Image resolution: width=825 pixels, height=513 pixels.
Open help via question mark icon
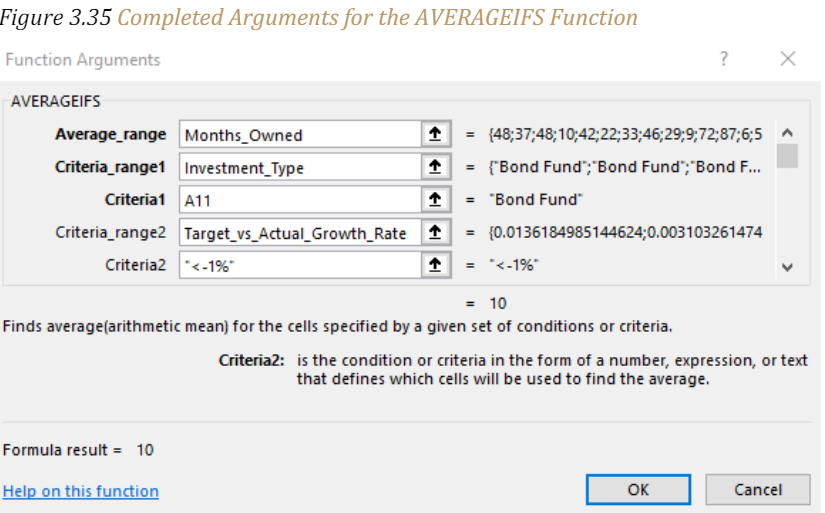click(724, 58)
